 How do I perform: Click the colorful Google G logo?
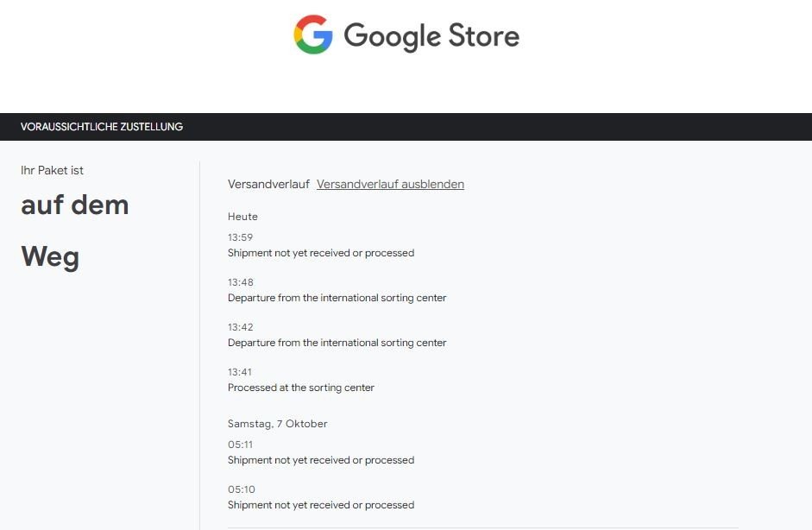[312, 35]
